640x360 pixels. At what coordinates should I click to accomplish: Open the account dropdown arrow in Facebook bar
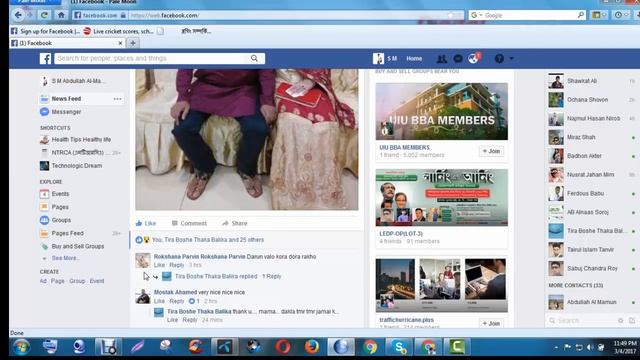511,59
